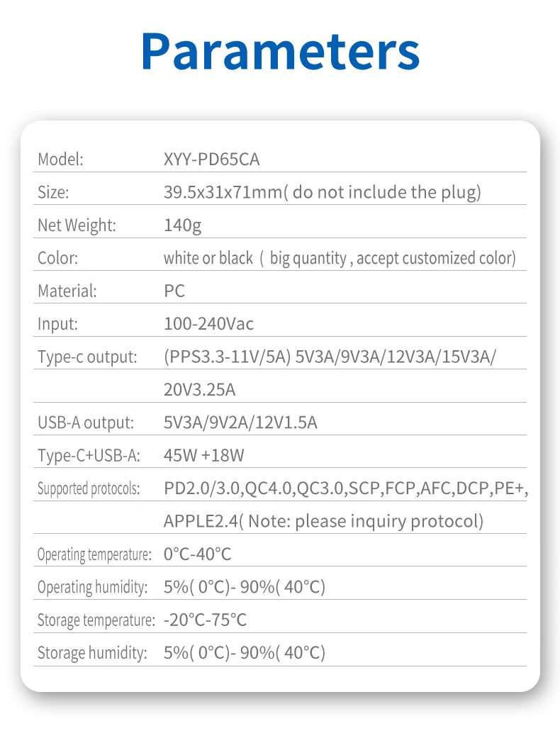Click the Operating temperature 0°C-40°C value
The width and height of the screenshot is (560, 743).
[197, 554]
